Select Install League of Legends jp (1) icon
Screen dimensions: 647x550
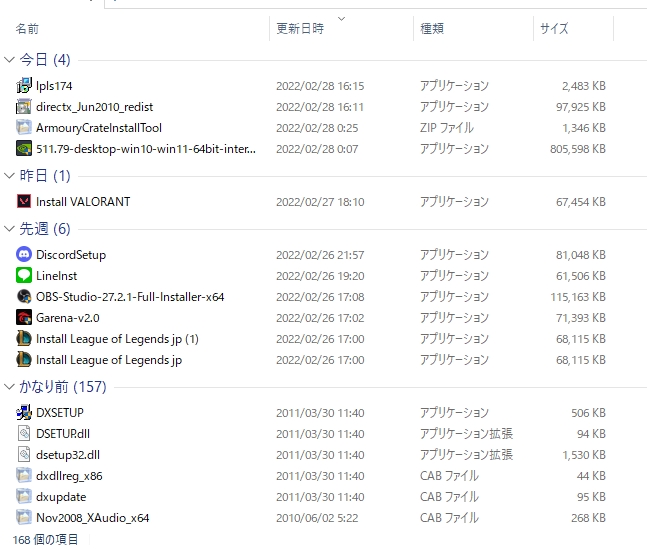pos(24,339)
